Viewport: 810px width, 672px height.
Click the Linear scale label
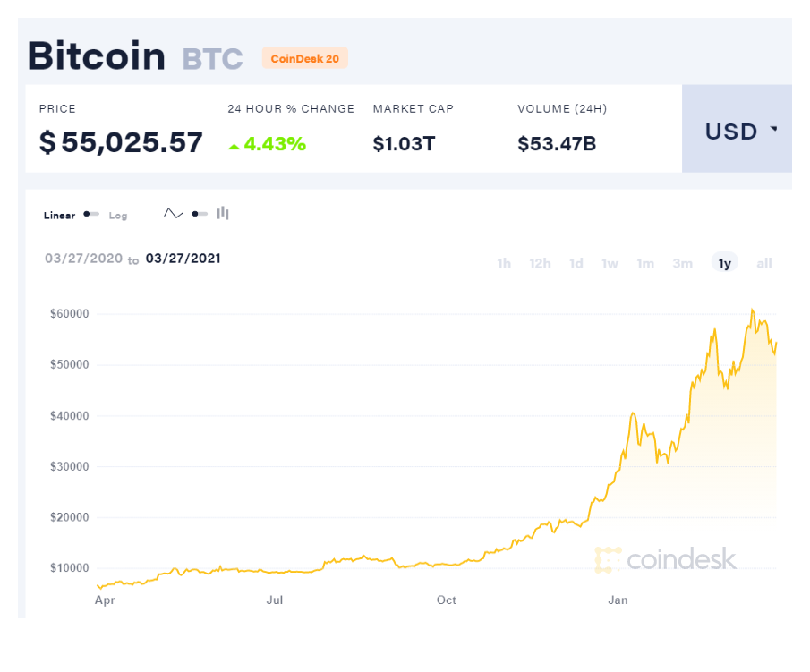click(x=59, y=216)
